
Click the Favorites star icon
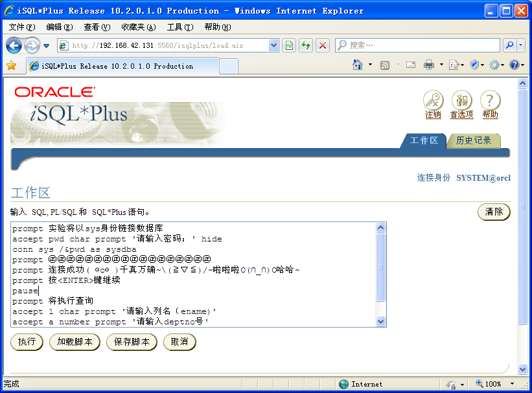[11, 65]
